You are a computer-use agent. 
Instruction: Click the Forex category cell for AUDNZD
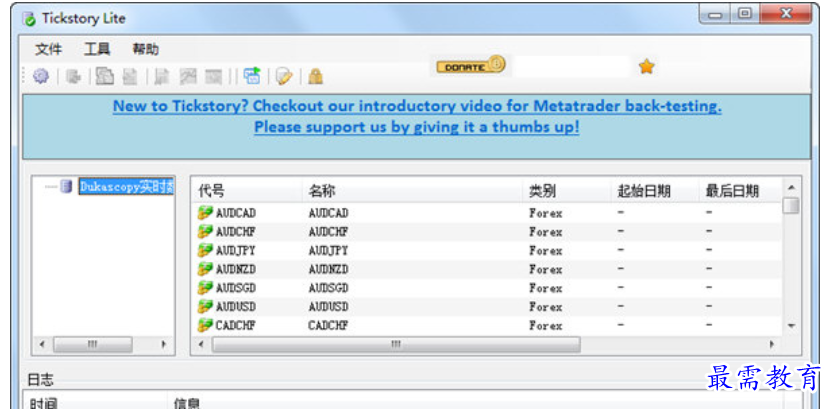[546, 269]
